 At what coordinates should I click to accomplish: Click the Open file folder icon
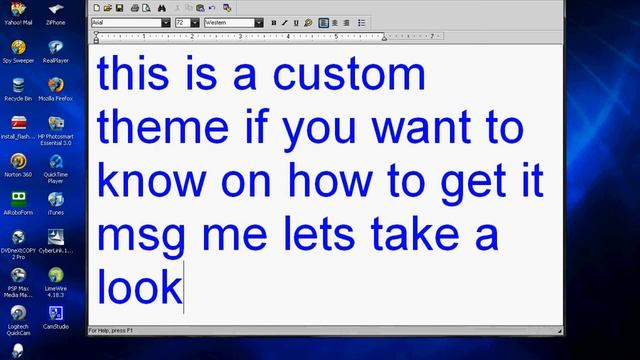click(108, 8)
